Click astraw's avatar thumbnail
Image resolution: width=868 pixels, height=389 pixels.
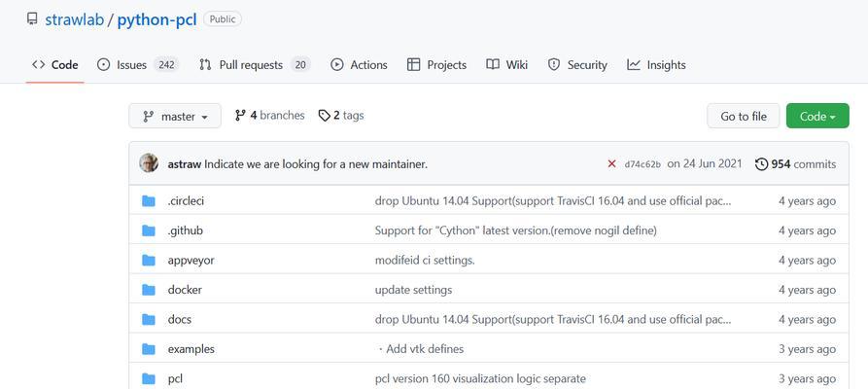[x=149, y=163]
